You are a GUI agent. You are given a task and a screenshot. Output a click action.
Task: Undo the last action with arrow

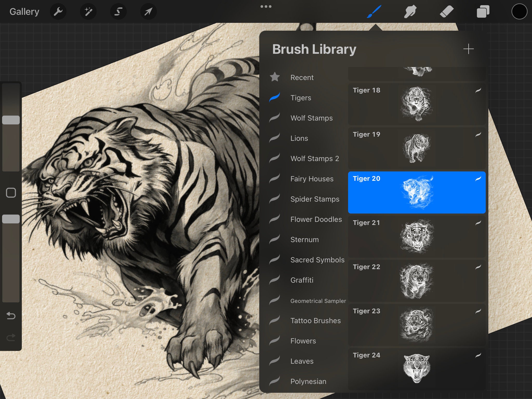[11, 316]
